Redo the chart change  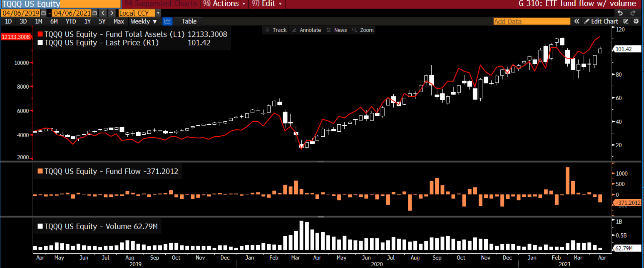click(x=633, y=13)
